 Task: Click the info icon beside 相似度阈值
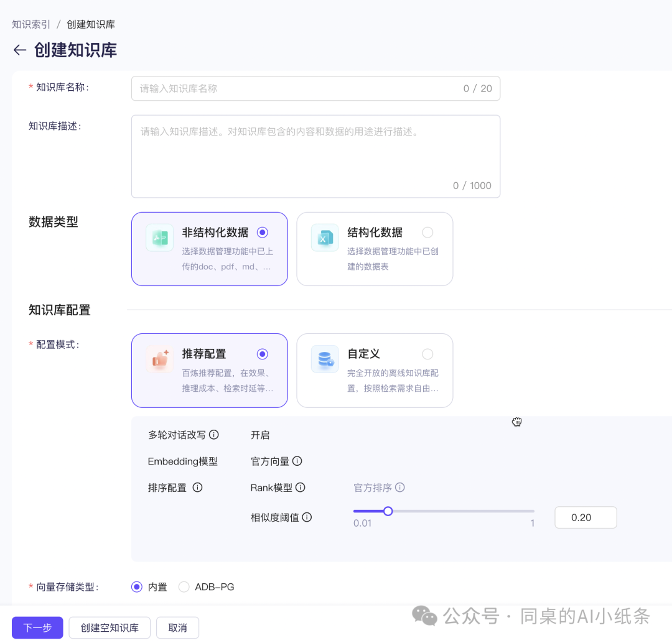point(307,517)
